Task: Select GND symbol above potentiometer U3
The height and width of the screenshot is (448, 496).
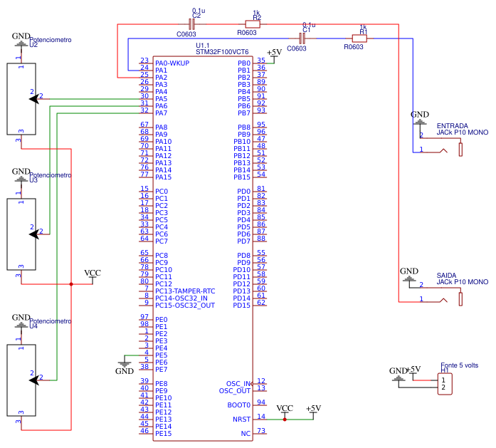Action: click(x=21, y=176)
